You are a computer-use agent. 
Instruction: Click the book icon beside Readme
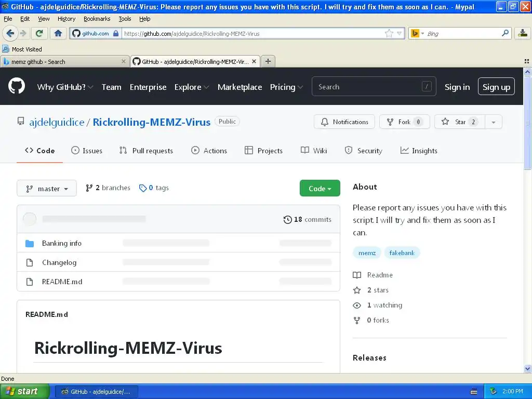pos(357,275)
